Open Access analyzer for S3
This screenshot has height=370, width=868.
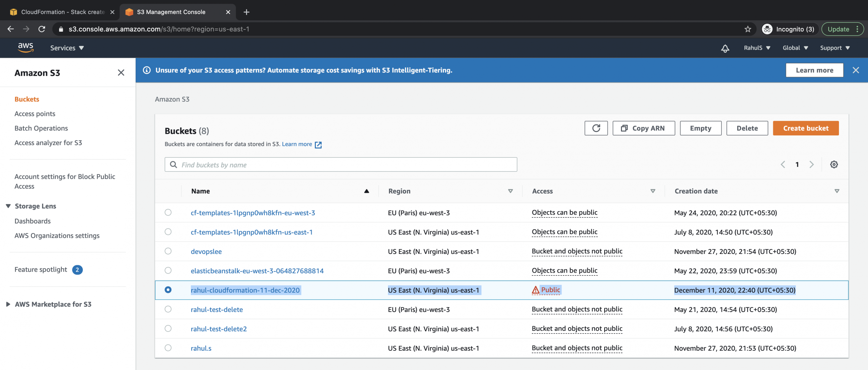(x=48, y=143)
